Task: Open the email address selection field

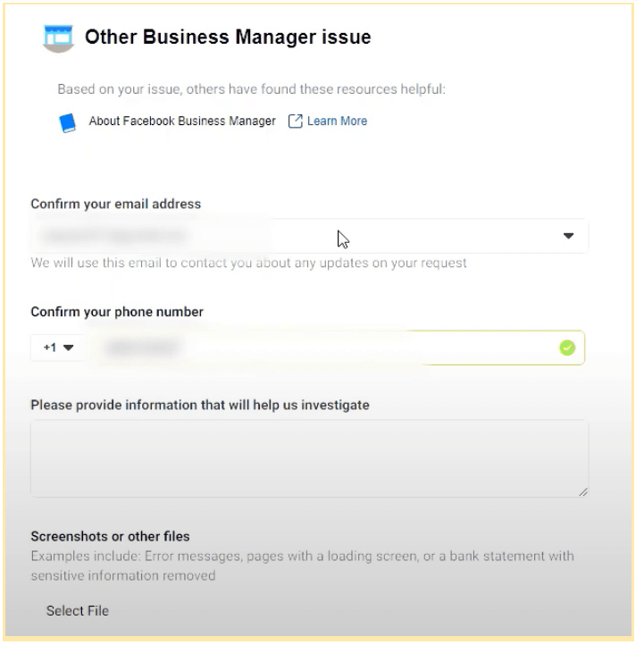Action: [x=309, y=236]
